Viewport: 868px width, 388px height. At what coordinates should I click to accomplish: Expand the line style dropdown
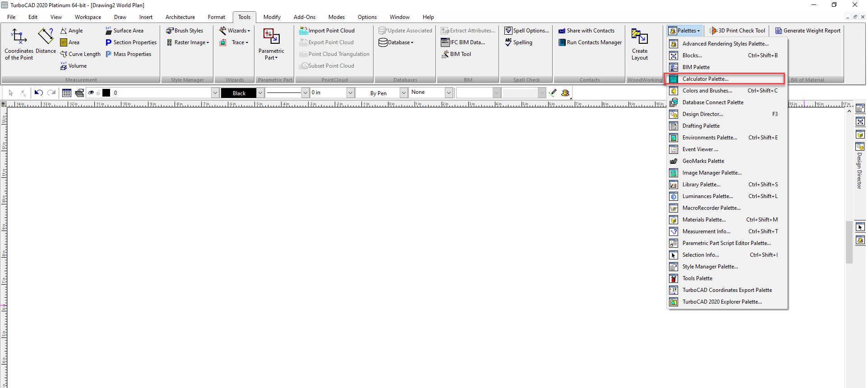[305, 93]
